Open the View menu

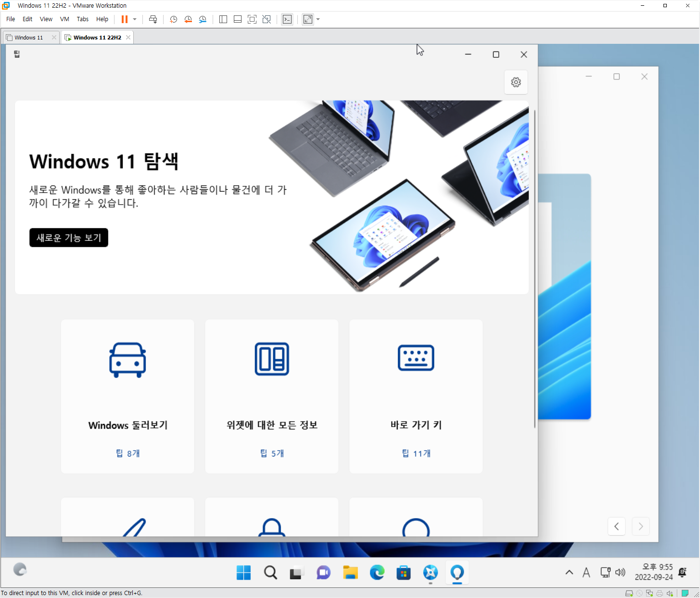pos(46,19)
